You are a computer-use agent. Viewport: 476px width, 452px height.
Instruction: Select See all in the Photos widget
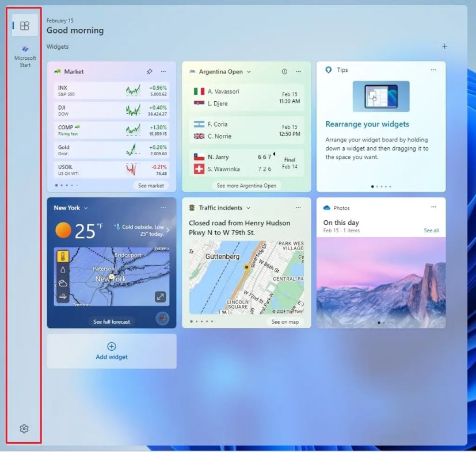coord(431,230)
